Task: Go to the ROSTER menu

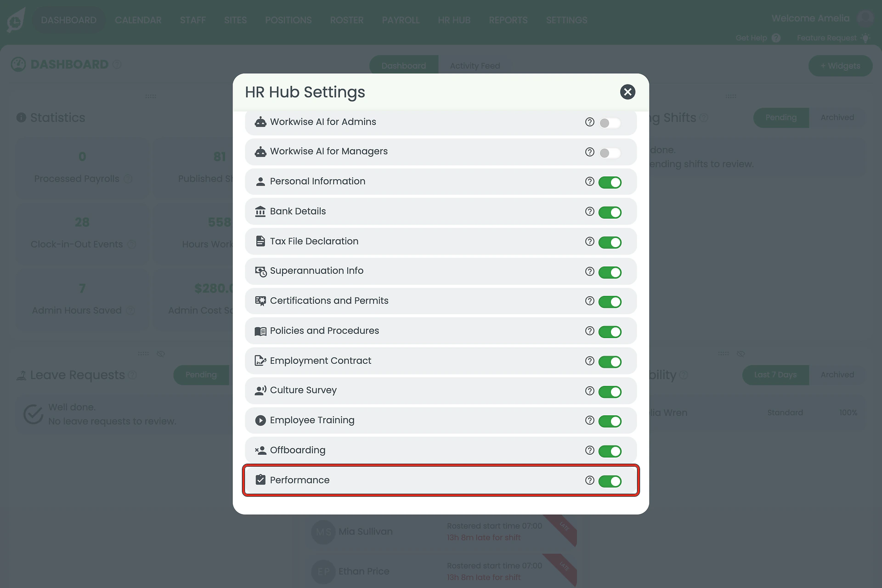Action: tap(347, 20)
